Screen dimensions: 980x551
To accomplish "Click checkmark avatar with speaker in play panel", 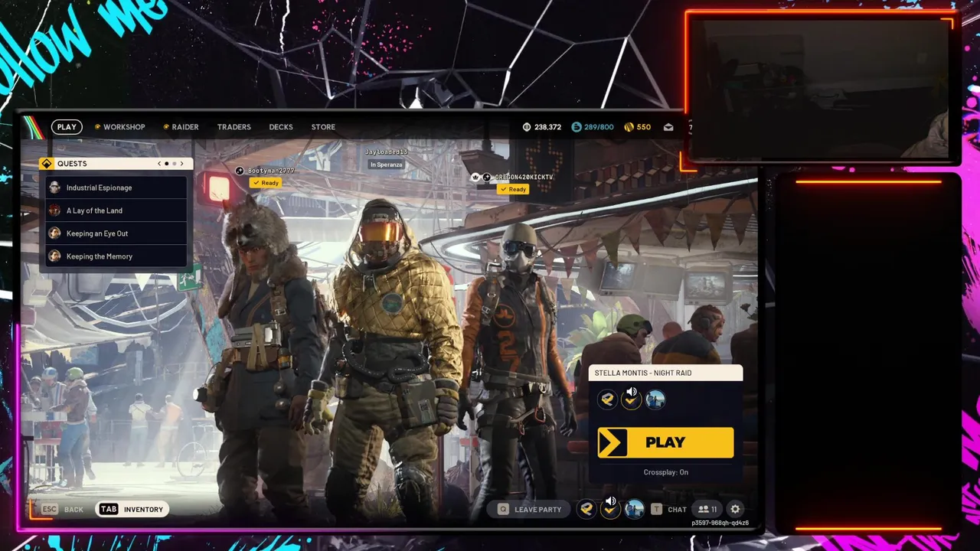I will click(x=631, y=399).
